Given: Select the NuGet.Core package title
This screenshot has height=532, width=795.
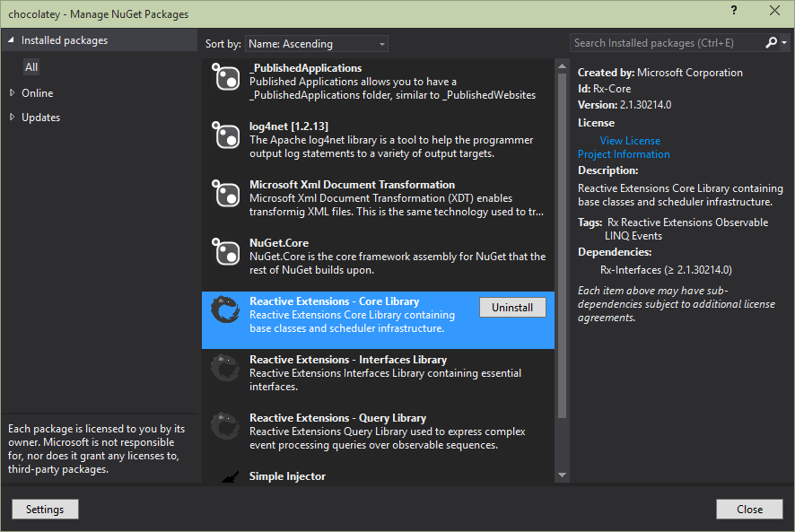Looking at the screenshot, I should (279, 243).
